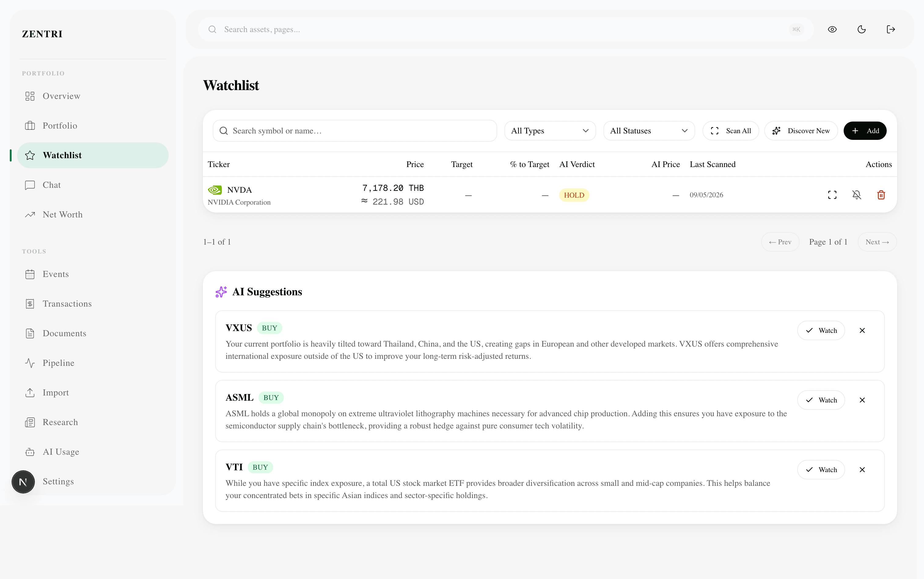Click the round N avatar badge
924x579 pixels.
tap(23, 482)
